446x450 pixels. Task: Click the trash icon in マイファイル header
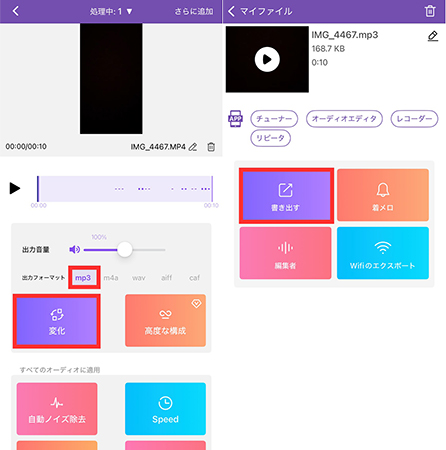click(430, 11)
